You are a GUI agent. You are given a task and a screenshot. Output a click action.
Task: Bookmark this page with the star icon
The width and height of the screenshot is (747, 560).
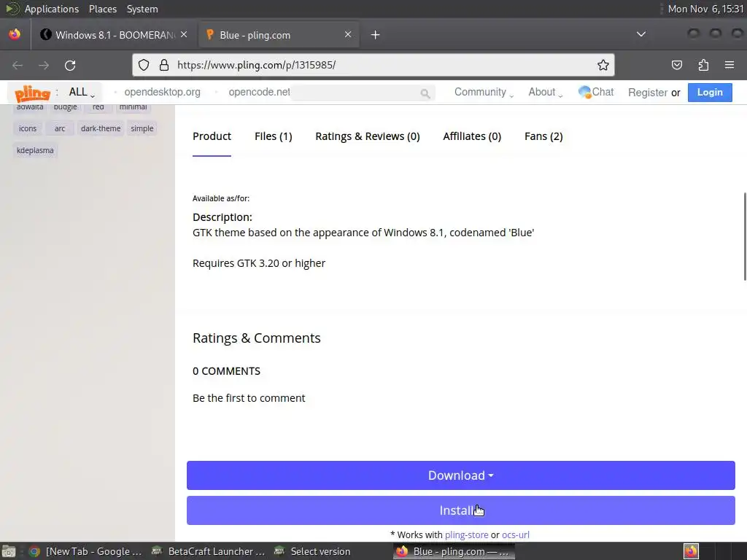pos(603,65)
